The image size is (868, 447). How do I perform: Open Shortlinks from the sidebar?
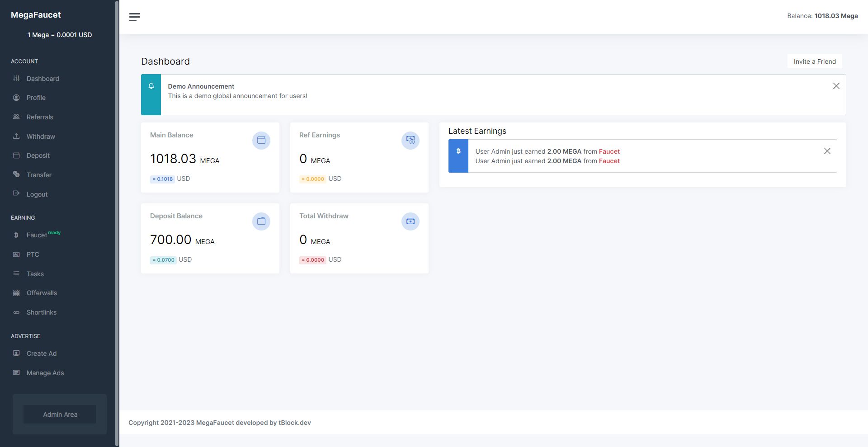42,312
